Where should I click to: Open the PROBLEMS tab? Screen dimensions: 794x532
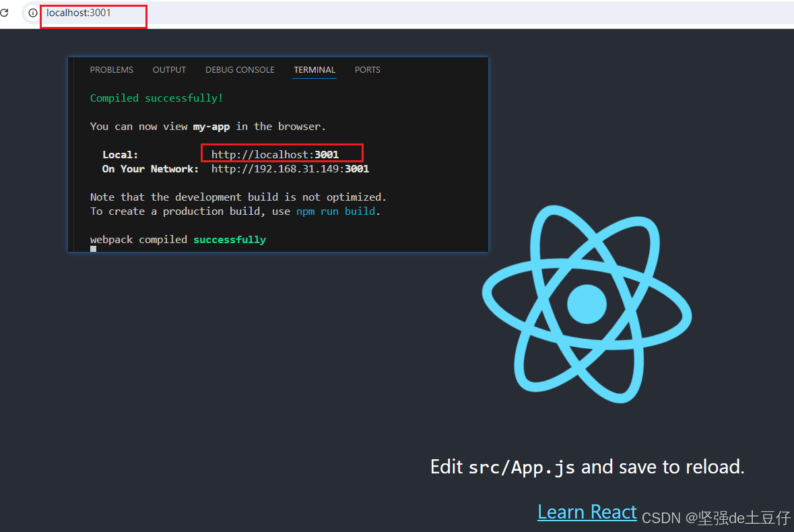(x=111, y=70)
